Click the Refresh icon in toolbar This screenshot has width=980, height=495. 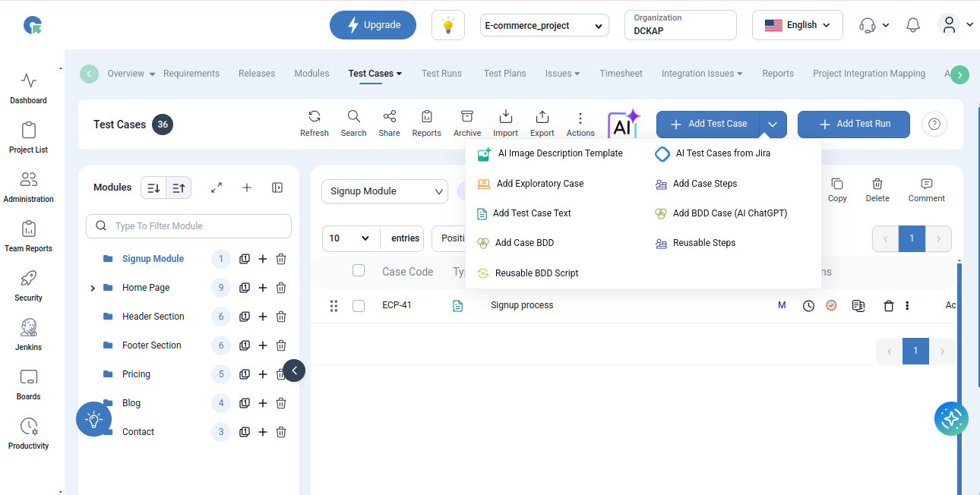click(314, 124)
